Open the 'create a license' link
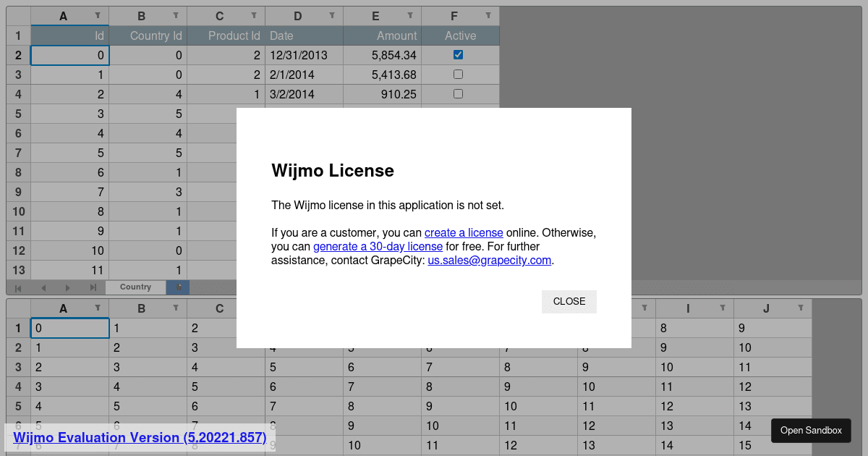This screenshot has width=868, height=456. [x=464, y=232]
